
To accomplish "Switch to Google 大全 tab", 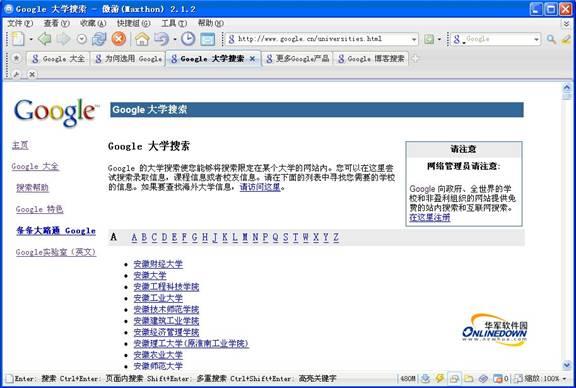I will [58, 59].
